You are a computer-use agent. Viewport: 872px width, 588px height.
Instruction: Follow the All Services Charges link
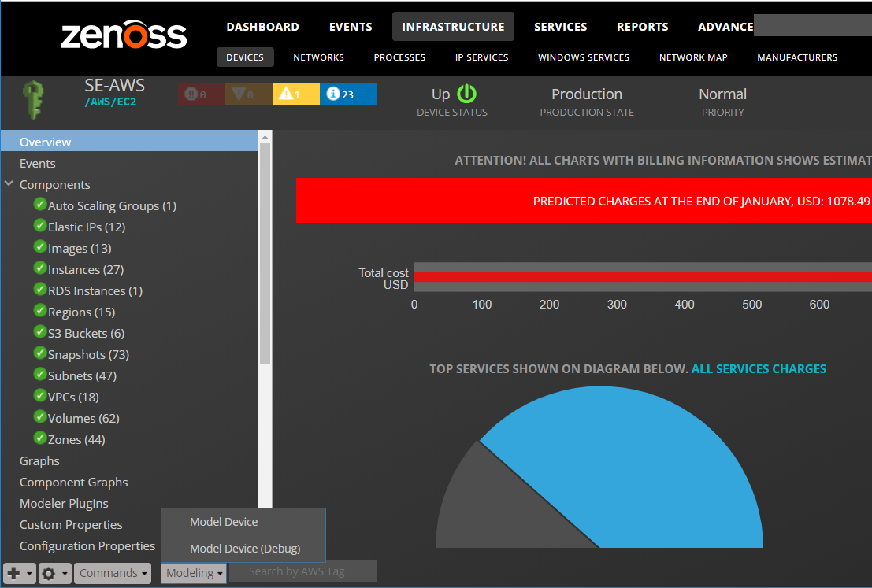tap(759, 368)
